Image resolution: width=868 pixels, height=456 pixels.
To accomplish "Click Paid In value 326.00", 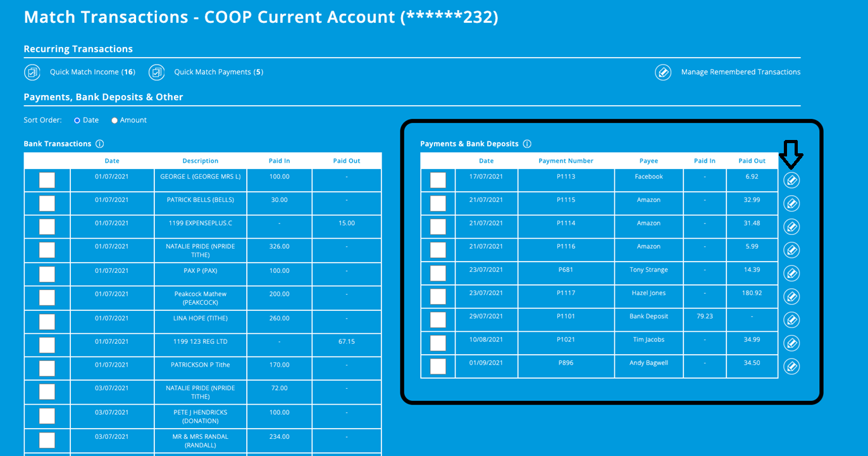I will point(279,247).
